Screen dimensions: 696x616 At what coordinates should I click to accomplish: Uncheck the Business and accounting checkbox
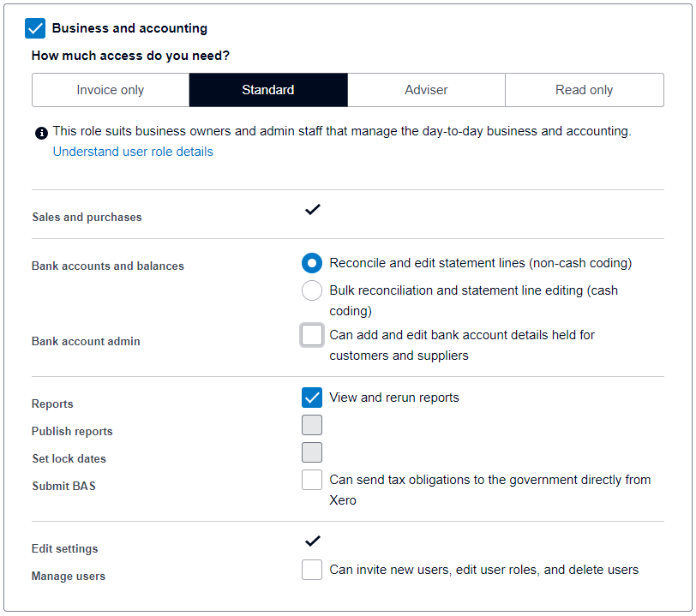(x=36, y=28)
